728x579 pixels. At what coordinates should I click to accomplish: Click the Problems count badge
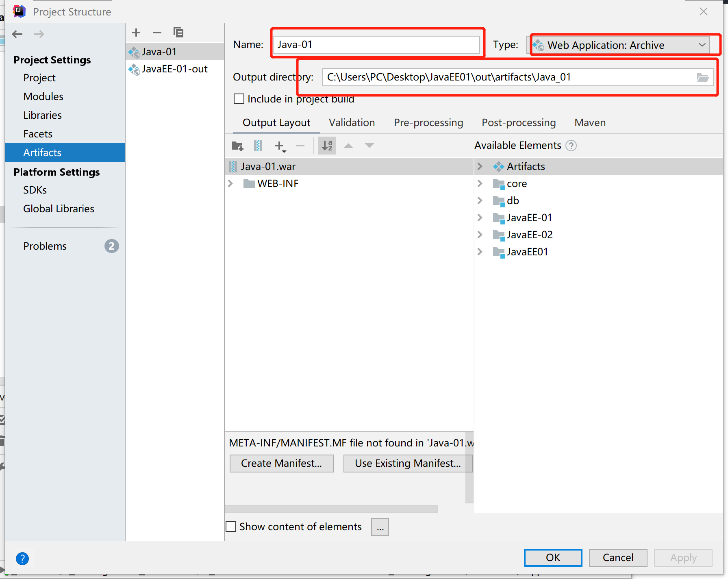tap(112, 246)
